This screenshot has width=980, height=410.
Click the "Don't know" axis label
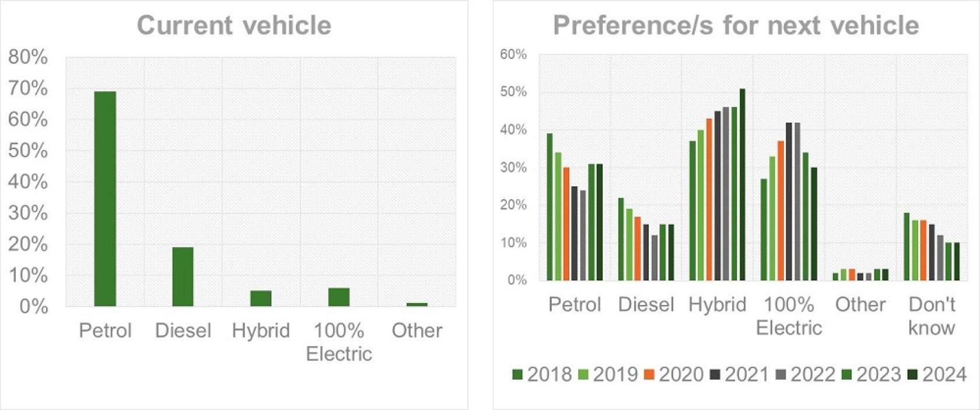[x=932, y=316]
